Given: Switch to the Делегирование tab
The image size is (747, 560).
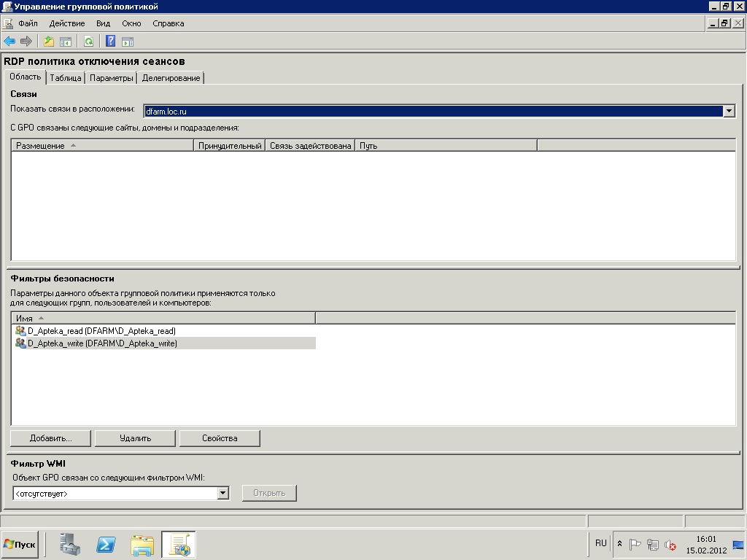Looking at the screenshot, I should pyautogui.click(x=171, y=78).
